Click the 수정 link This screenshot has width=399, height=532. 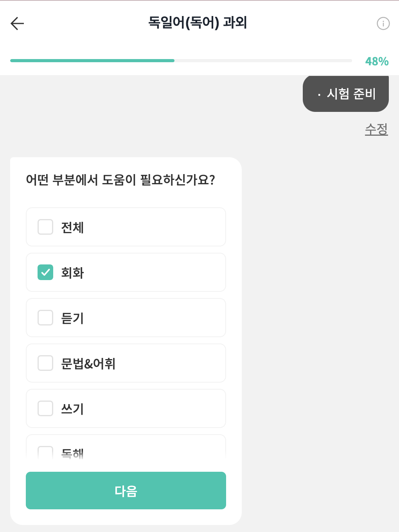[376, 129]
